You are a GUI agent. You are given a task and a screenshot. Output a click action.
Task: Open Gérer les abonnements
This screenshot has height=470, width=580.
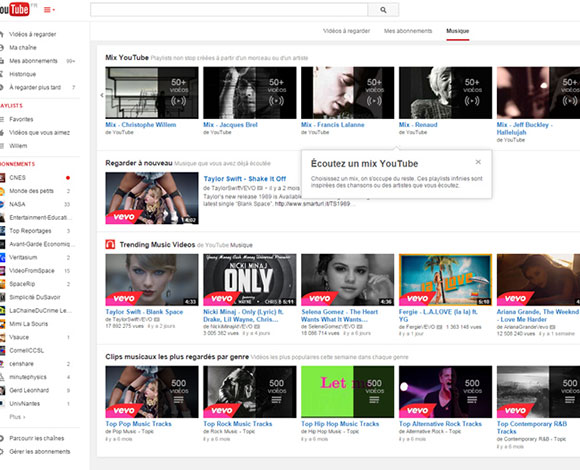point(40,452)
